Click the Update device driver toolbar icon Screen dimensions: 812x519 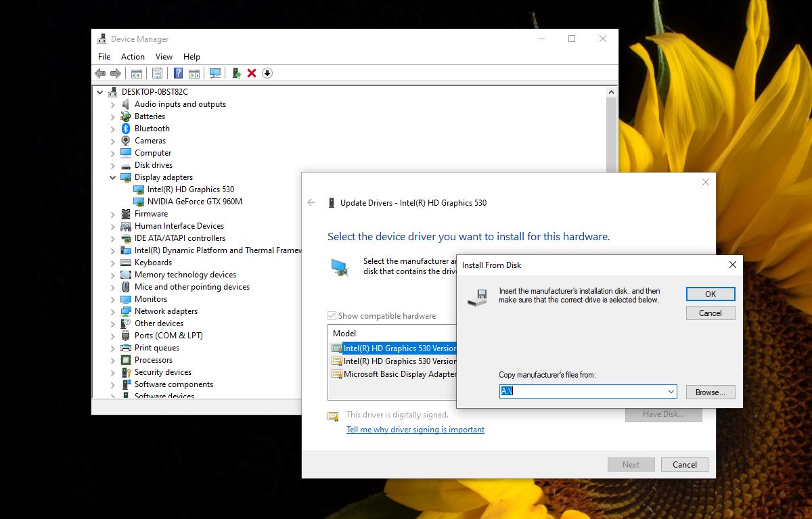[236, 73]
